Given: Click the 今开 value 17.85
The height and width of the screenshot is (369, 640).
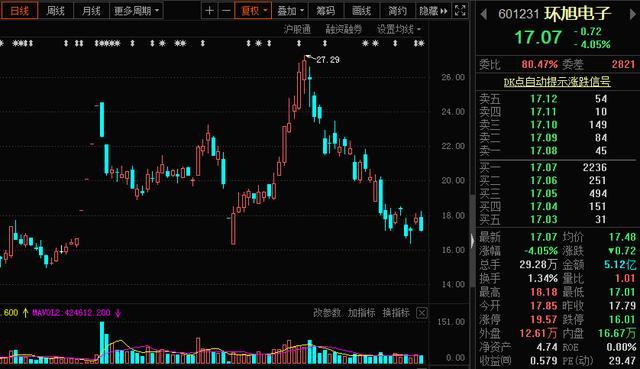Looking at the screenshot, I should [x=544, y=306].
